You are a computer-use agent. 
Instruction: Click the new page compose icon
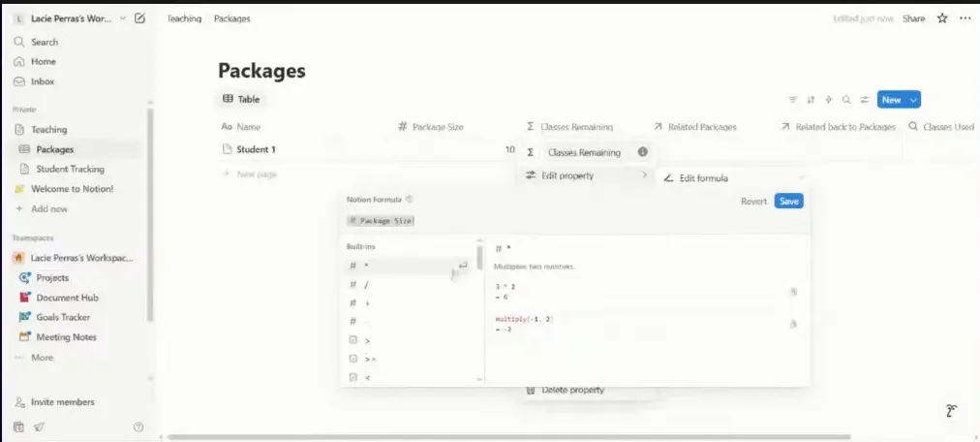(140, 18)
